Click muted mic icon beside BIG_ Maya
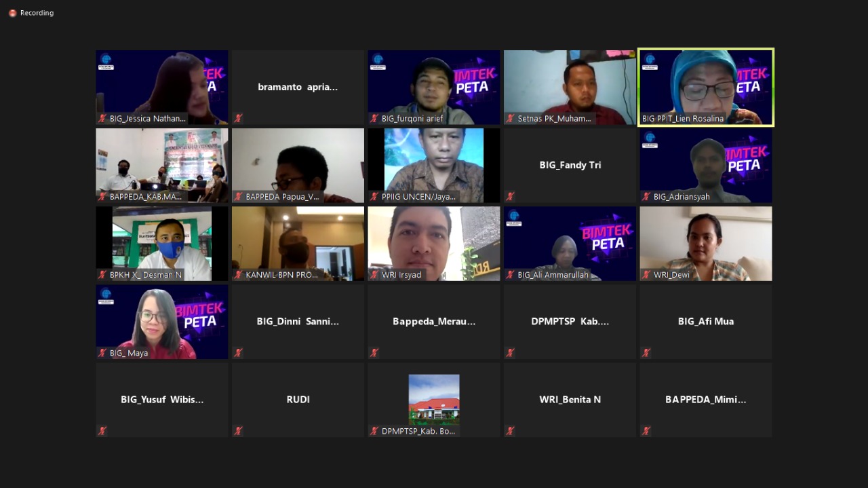 pos(102,353)
